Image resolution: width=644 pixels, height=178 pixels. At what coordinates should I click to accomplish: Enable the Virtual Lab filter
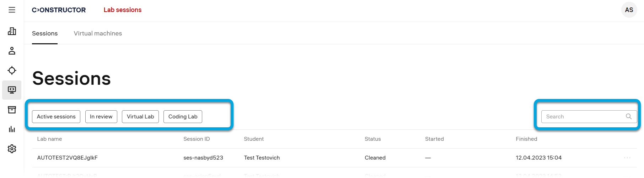(140, 117)
